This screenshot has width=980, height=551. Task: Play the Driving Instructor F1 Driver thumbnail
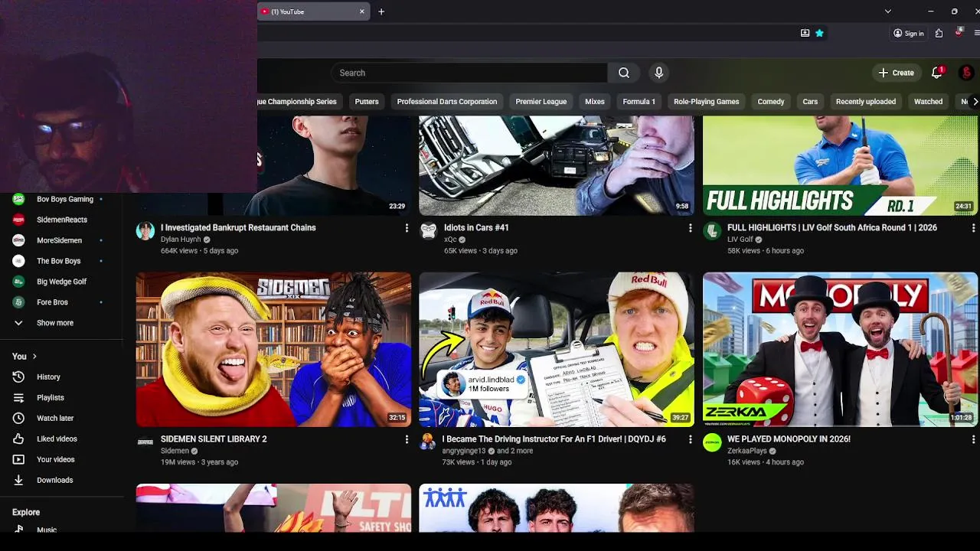[557, 349]
